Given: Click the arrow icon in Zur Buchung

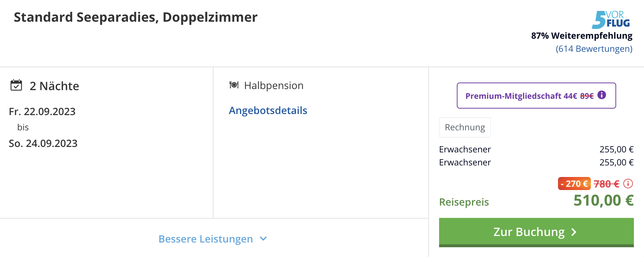Looking at the screenshot, I should [x=574, y=232].
